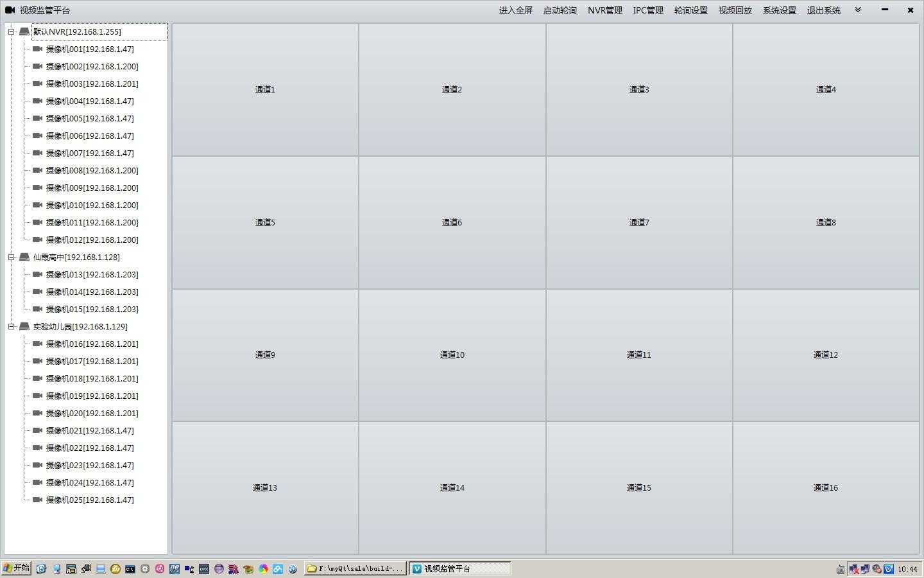Click 退出系统 in the top menu
The height and width of the screenshot is (578, 924).
tap(824, 10)
